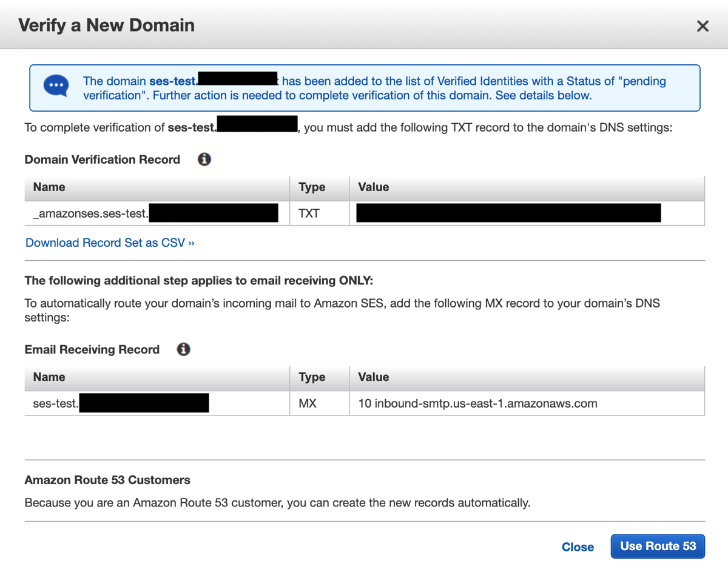Image resolution: width=728 pixels, height=572 pixels.
Task: Click the speech bubble icon in the banner
Action: [56, 86]
